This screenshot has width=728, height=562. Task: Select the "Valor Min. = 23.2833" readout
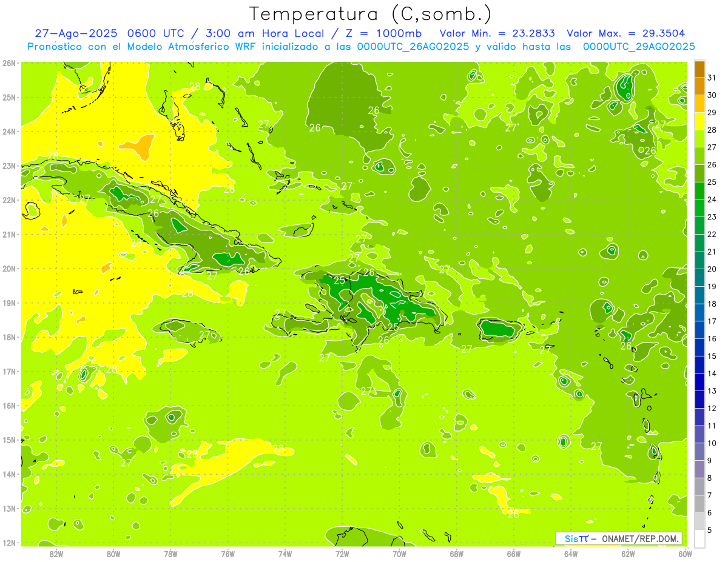coord(497,33)
